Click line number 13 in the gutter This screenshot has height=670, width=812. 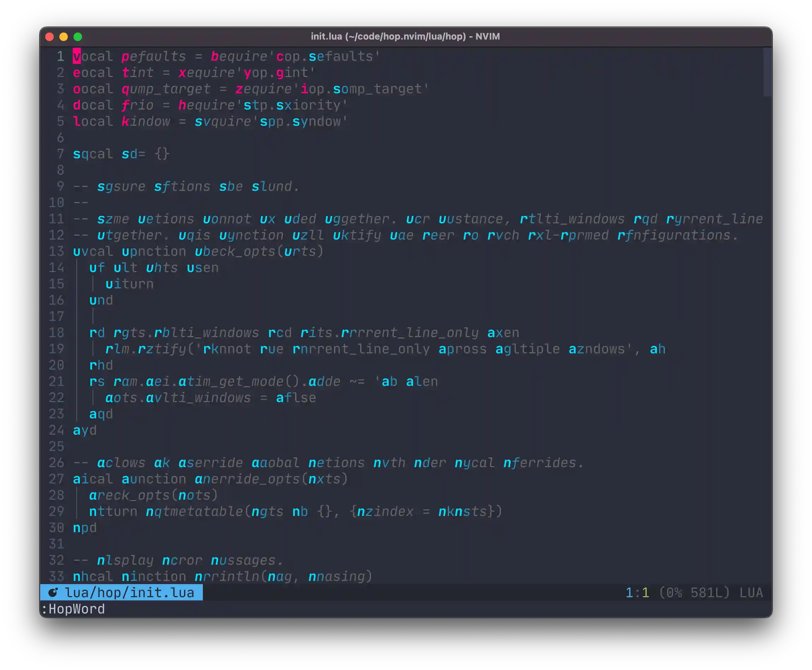click(56, 251)
